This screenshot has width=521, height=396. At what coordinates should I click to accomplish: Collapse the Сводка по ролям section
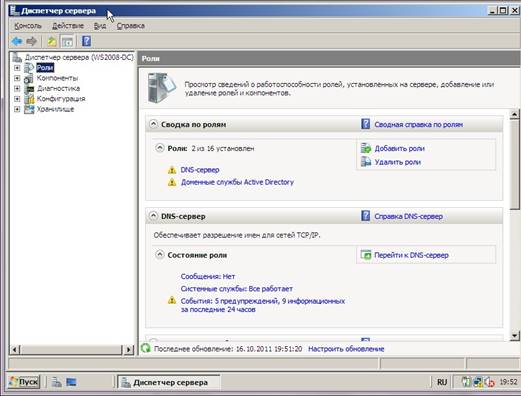(153, 124)
